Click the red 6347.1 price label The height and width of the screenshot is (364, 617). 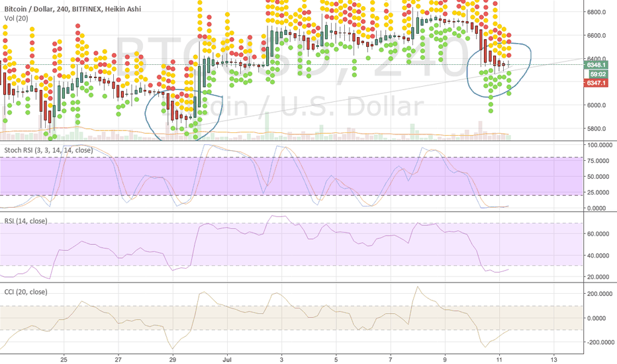[596, 83]
